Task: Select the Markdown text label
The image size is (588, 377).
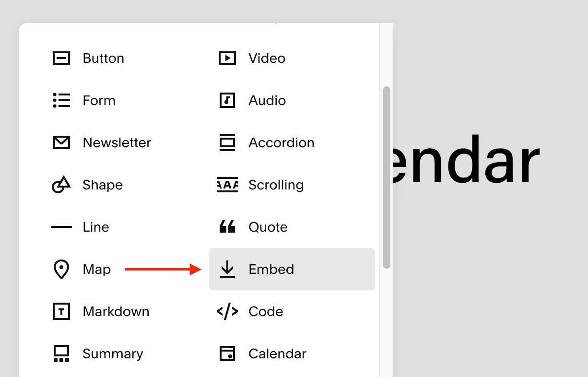Action: [116, 312]
